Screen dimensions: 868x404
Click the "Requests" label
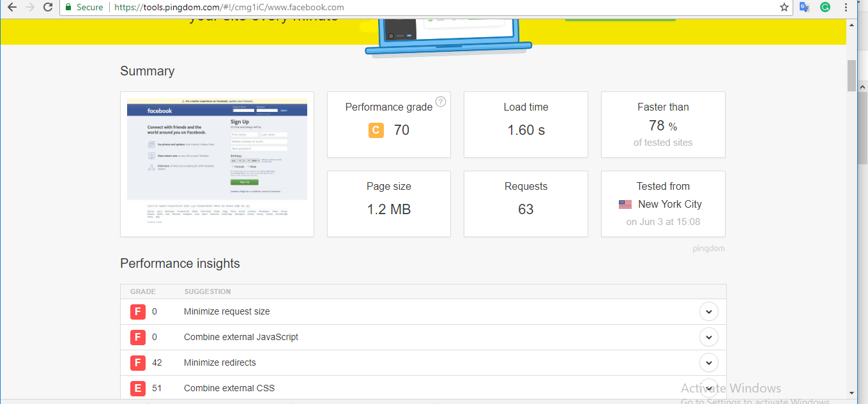[526, 187]
